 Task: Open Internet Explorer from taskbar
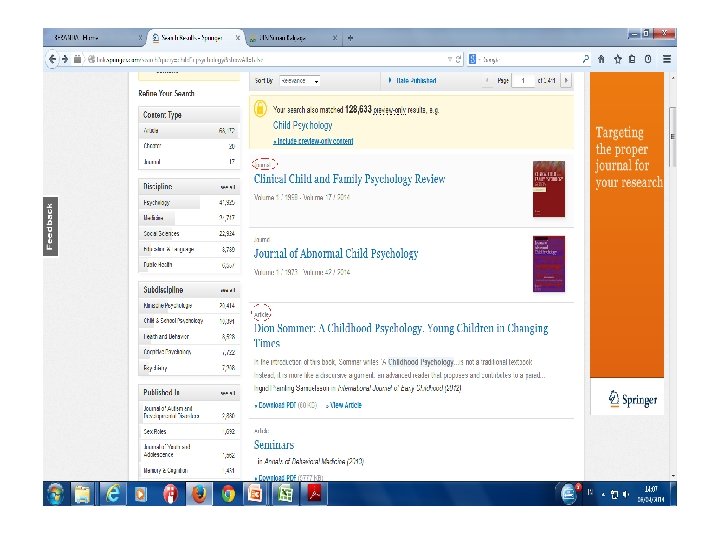(x=112, y=494)
